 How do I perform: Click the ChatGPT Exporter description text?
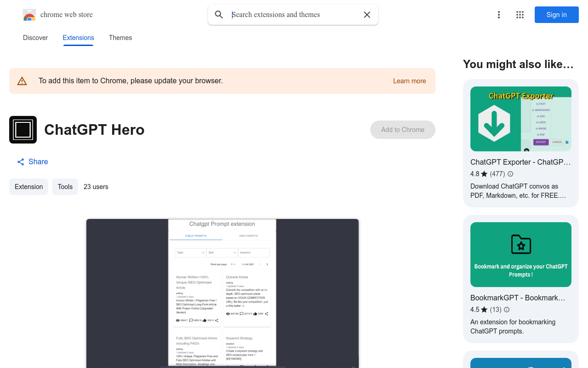click(x=518, y=191)
